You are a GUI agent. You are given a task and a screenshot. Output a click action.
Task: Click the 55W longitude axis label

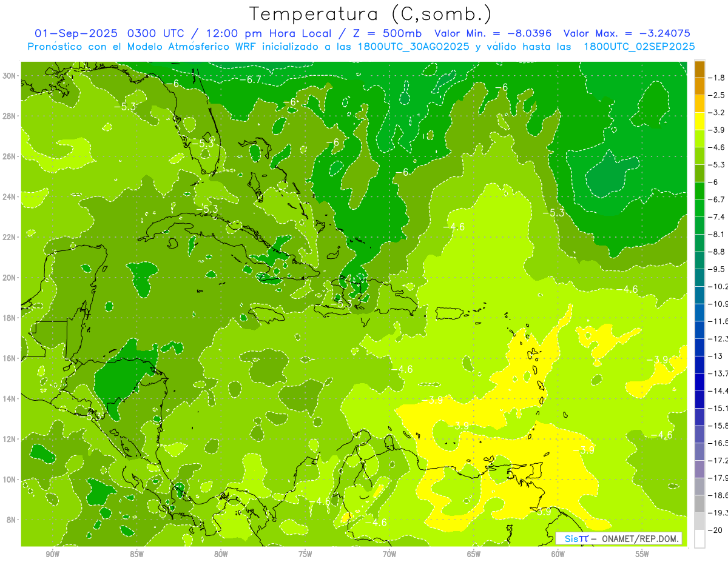pyautogui.click(x=642, y=555)
